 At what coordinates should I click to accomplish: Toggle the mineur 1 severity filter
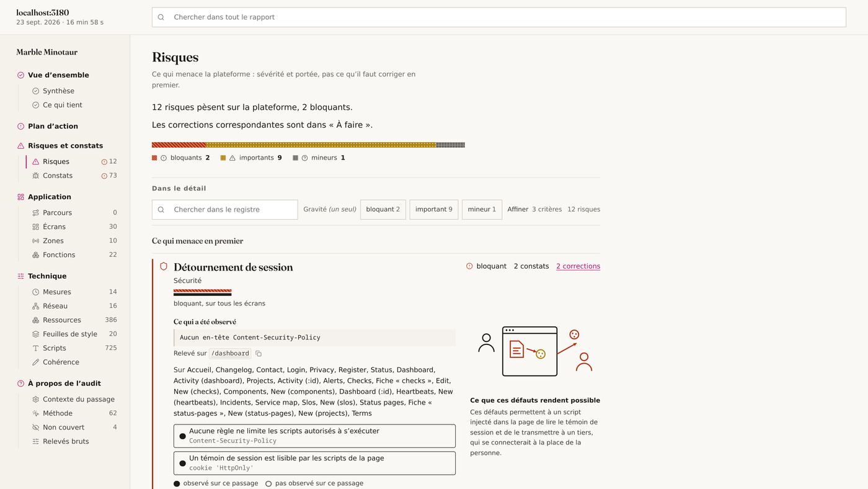[482, 210]
